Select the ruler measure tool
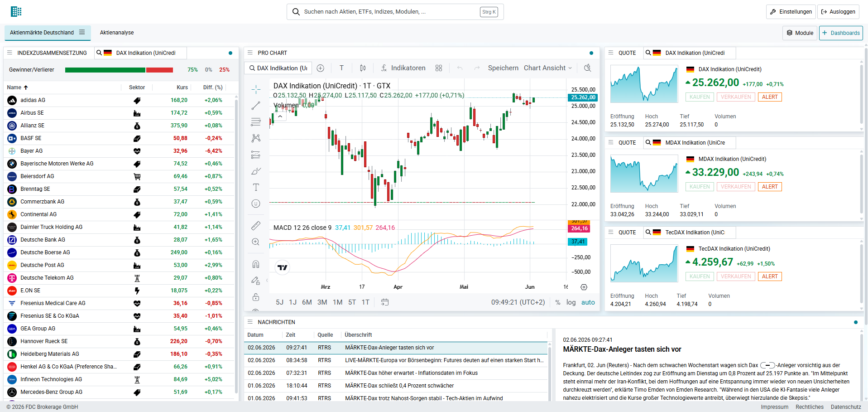 256,225
